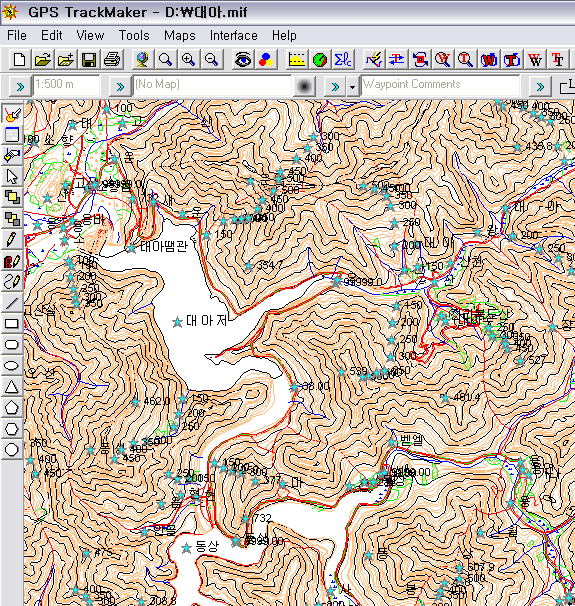575x606 pixels.
Task: Select the Triangle shape tool
Action: (12, 386)
